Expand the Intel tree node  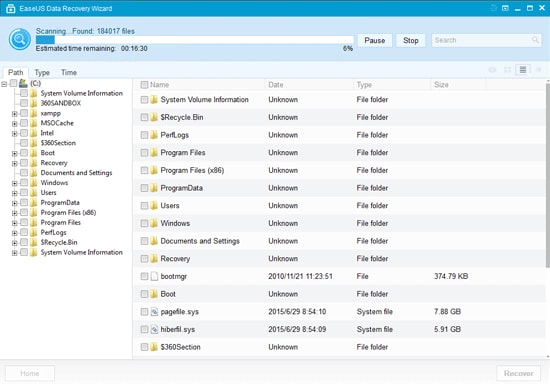pos(15,133)
